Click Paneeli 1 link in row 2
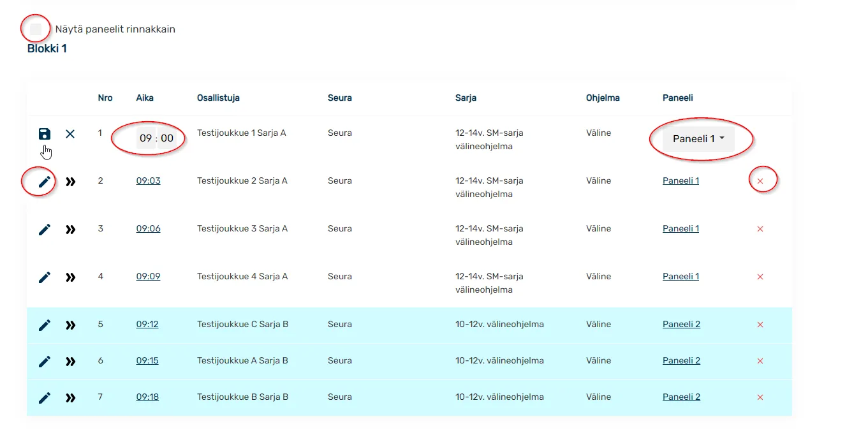This screenshot has height=440, width=868. pyautogui.click(x=680, y=181)
